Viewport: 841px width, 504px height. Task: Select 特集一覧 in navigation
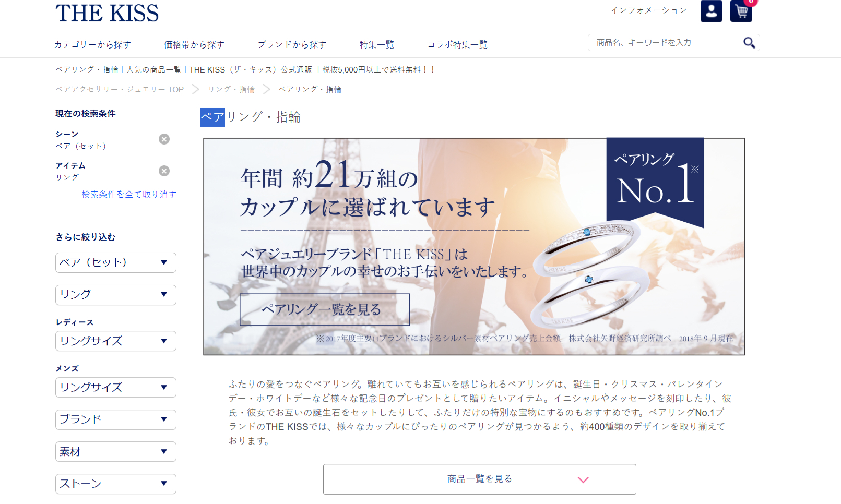click(377, 45)
